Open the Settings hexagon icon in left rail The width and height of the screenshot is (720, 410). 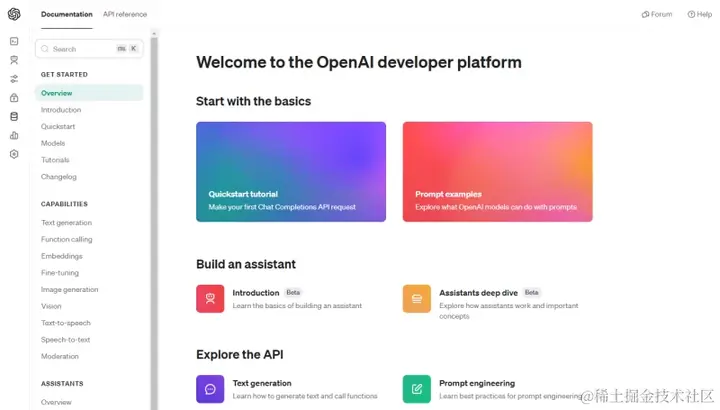14,154
